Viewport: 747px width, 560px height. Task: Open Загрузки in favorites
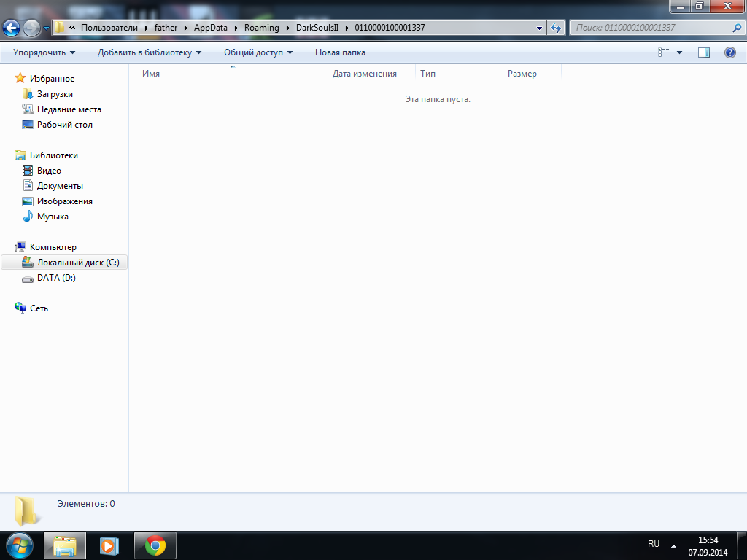point(55,94)
